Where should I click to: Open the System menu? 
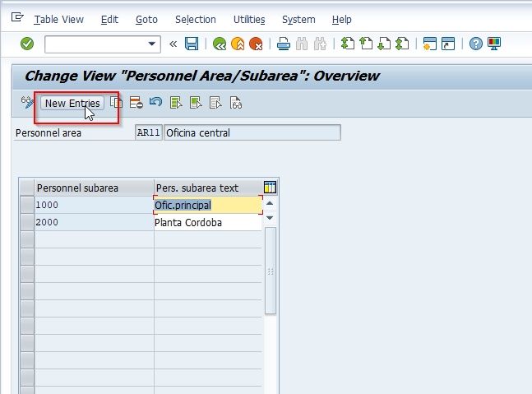(298, 20)
